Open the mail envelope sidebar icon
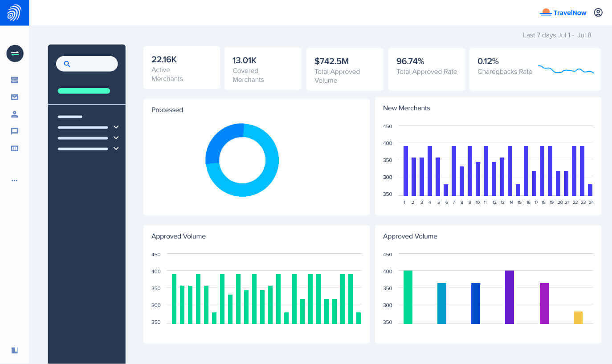The image size is (612, 364). point(15,97)
